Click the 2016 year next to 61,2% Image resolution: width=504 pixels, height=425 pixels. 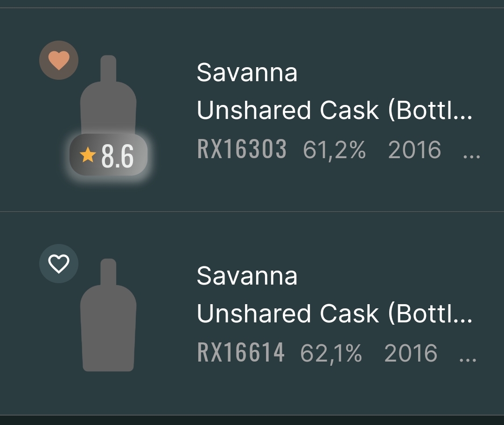[x=414, y=150]
